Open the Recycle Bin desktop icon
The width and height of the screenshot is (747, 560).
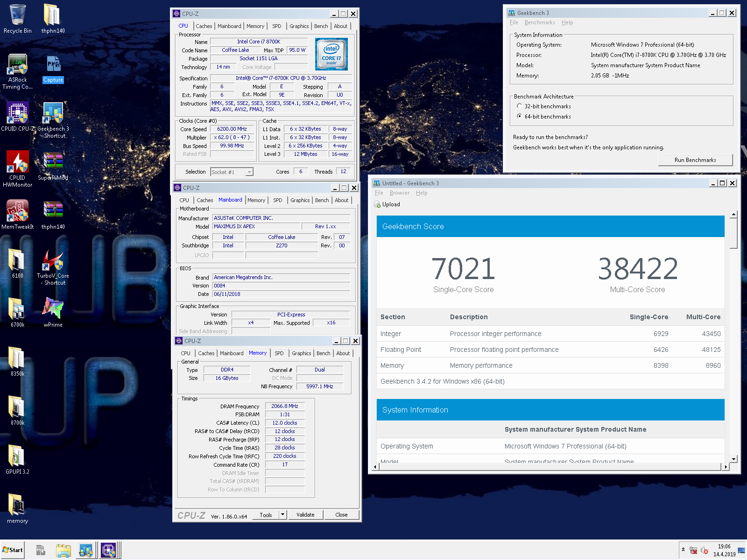pyautogui.click(x=17, y=19)
